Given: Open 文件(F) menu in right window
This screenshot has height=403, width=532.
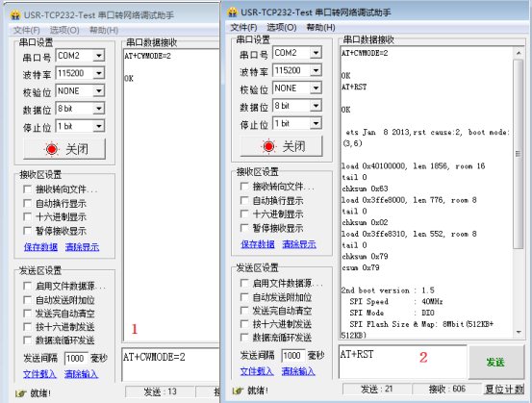Looking at the screenshot, I should point(243,27).
